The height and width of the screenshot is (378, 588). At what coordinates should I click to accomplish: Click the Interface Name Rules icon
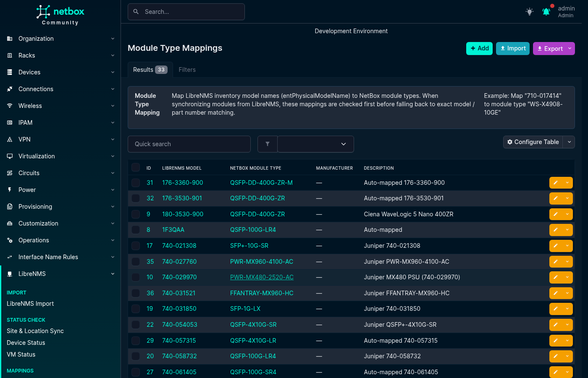(x=10, y=257)
